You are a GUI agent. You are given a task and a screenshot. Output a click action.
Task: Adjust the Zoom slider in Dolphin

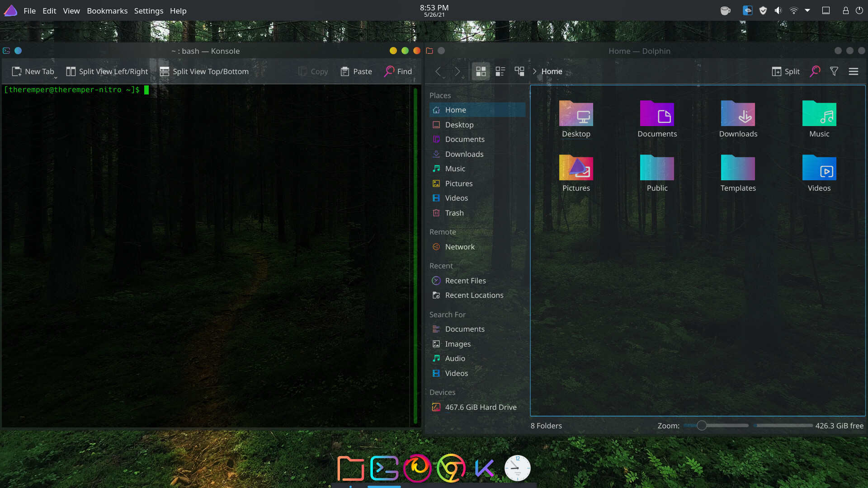(x=701, y=426)
